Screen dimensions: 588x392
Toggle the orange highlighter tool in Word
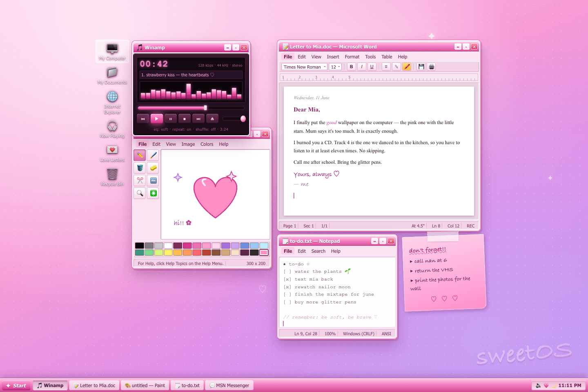click(406, 67)
